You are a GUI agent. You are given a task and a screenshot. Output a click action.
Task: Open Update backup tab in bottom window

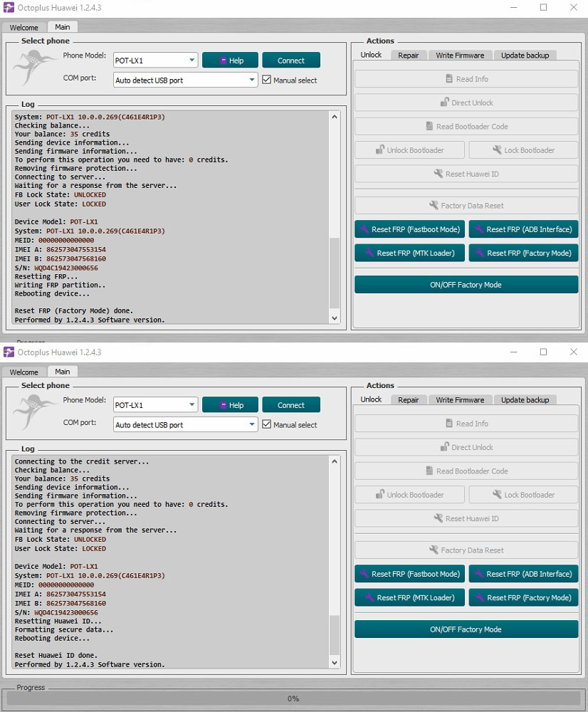coord(525,400)
